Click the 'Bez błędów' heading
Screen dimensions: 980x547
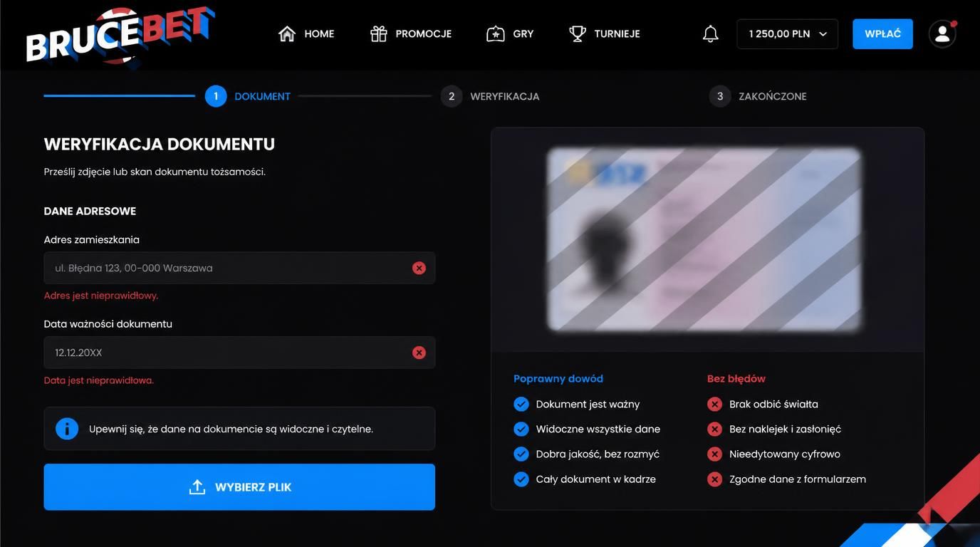[736, 379]
